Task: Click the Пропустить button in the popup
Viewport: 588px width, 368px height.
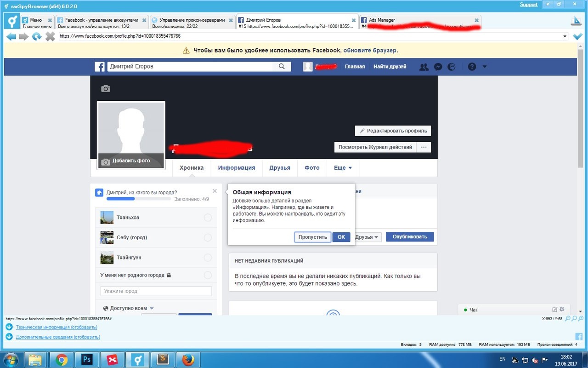Action: (312, 237)
